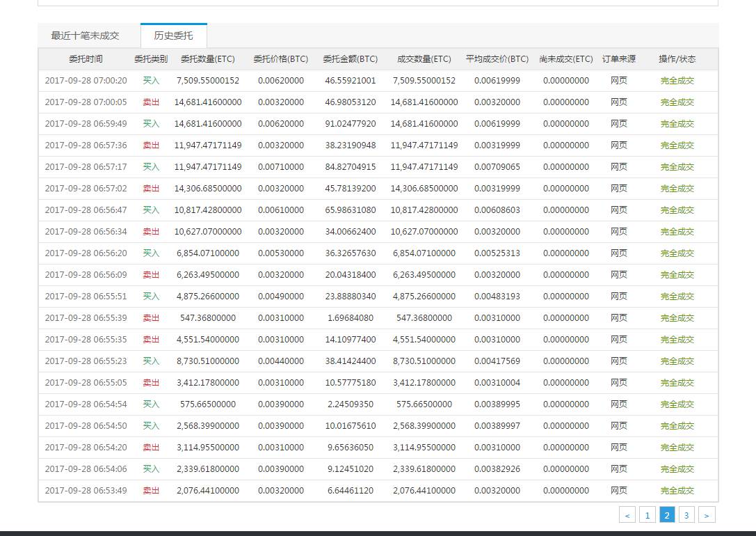Click 完全成交 on the last visible row
Image resolution: width=756 pixels, height=536 pixels.
pos(676,490)
